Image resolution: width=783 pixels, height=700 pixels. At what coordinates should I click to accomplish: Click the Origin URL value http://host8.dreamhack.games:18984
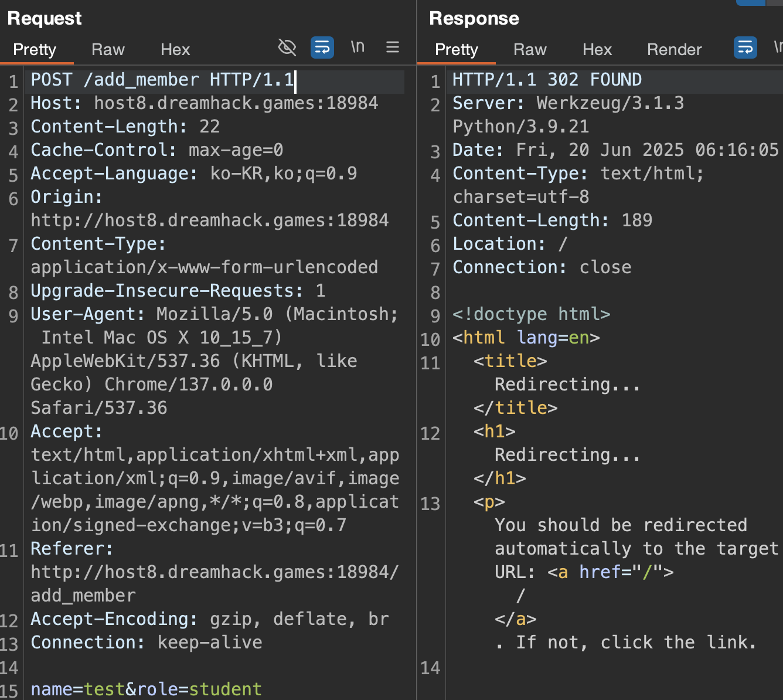pyautogui.click(x=210, y=220)
